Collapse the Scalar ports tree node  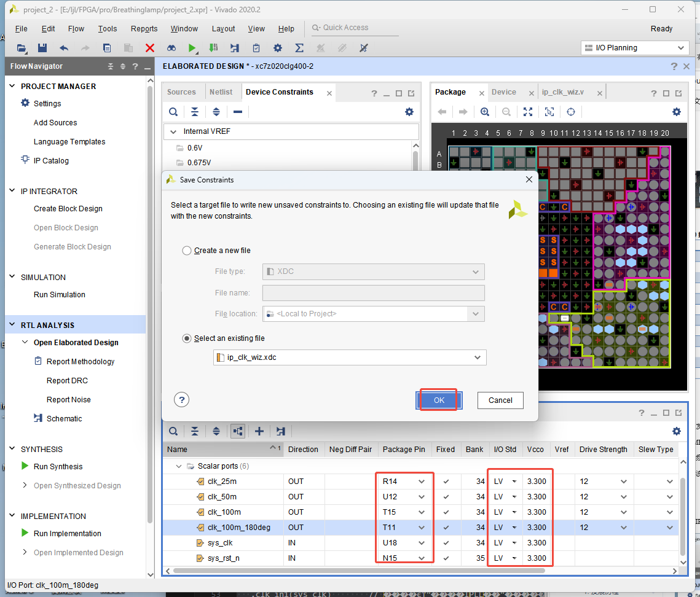point(179,466)
